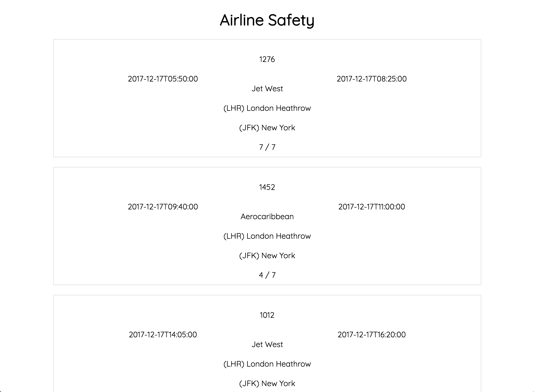Click the 4 / 7 safety rating
The width and height of the screenshot is (534, 392).
pos(267,275)
